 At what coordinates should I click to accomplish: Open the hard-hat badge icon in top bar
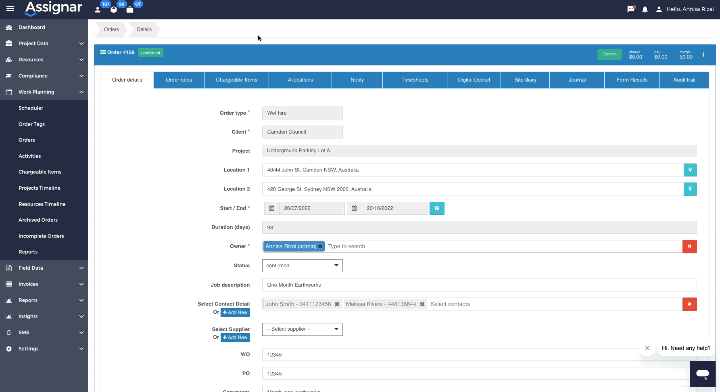[x=114, y=9]
